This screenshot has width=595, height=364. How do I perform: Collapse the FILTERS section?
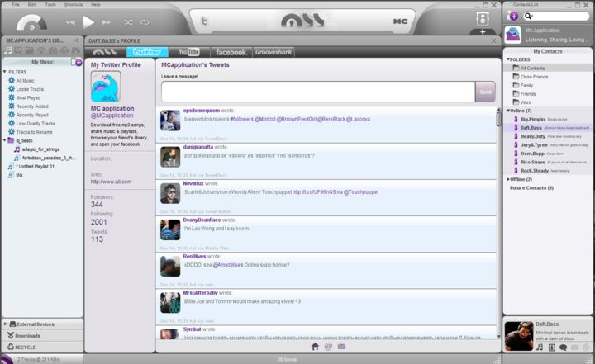pos(5,72)
